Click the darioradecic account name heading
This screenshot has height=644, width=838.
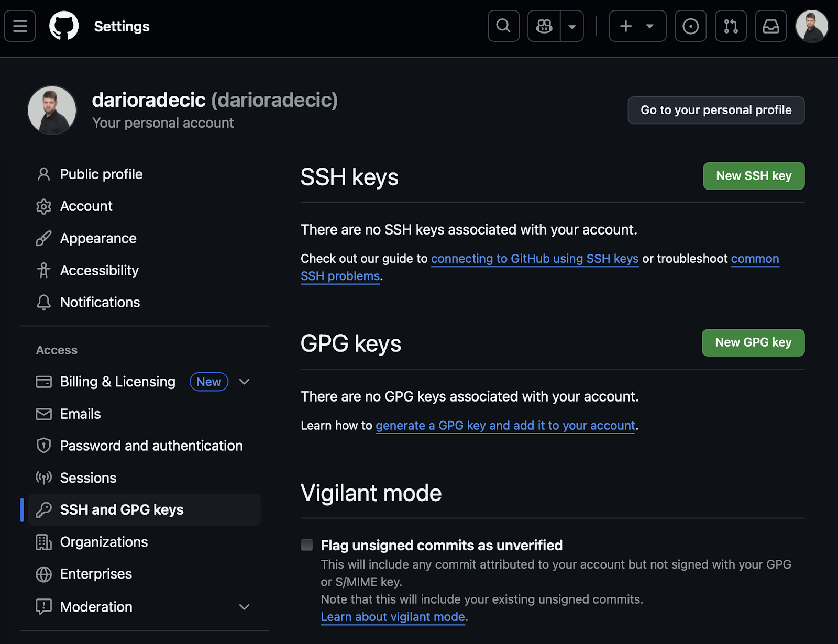click(149, 100)
